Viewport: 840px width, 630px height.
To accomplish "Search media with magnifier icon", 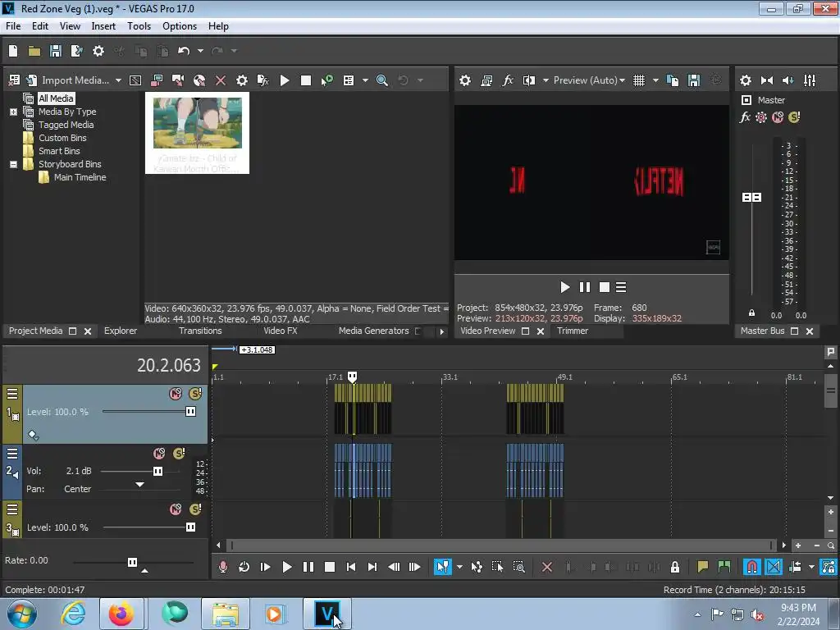I will tap(382, 80).
